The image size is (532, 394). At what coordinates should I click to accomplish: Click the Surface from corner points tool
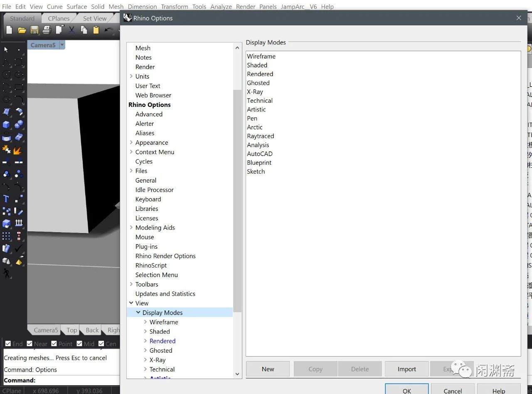click(x=6, y=112)
